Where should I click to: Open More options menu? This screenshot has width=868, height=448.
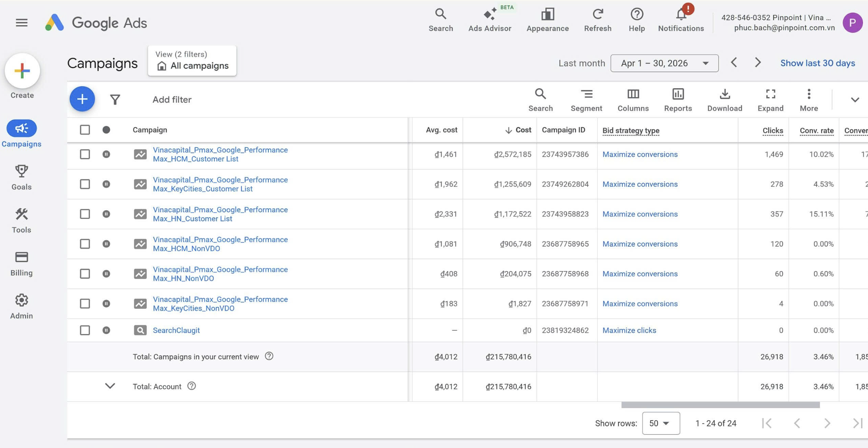click(x=809, y=100)
